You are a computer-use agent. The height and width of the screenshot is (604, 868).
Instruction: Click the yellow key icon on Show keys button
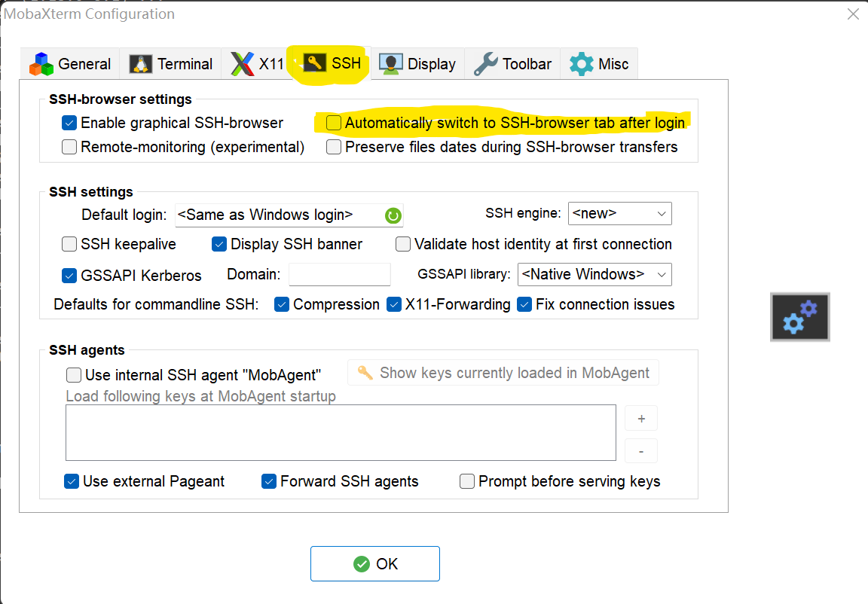point(365,372)
